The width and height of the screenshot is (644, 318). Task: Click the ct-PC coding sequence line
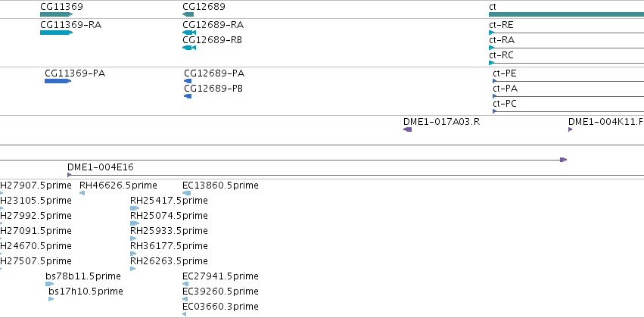pos(568,111)
